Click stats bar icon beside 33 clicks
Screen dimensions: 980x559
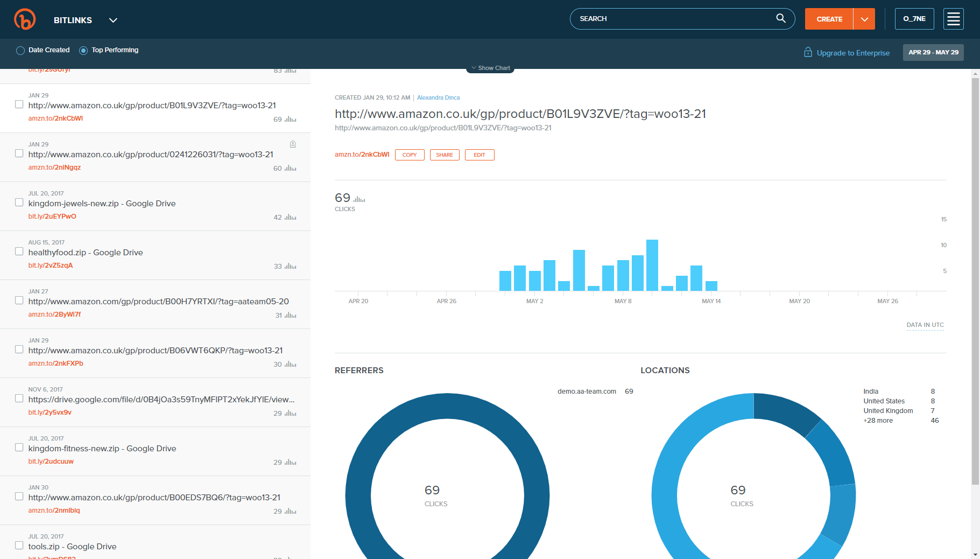click(x=291, y=266)
